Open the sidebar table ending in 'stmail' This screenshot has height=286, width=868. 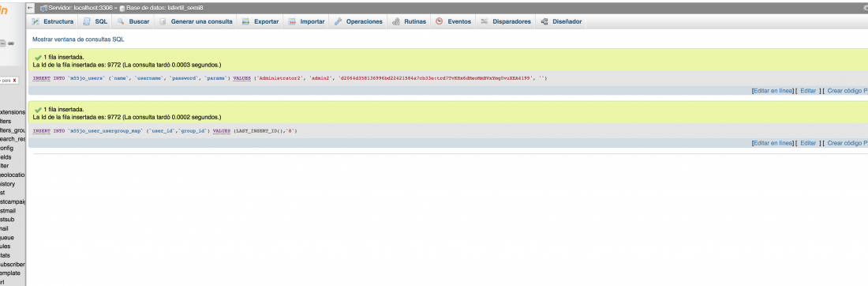(x=8, y=211)
